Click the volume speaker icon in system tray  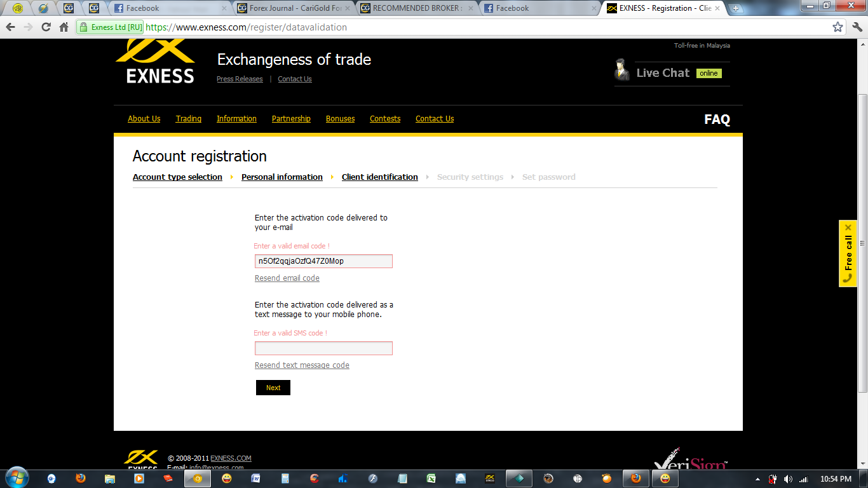click(x=788, y=478)
